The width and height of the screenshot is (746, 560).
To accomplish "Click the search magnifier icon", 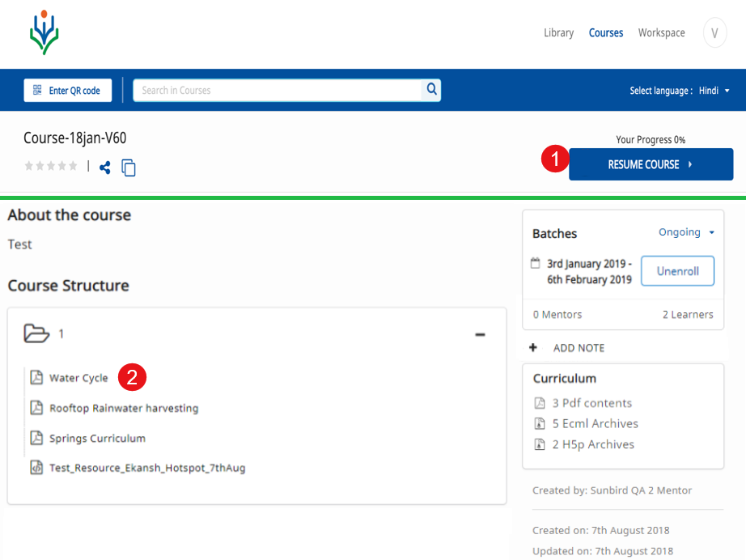I will (x=432, y=90).
